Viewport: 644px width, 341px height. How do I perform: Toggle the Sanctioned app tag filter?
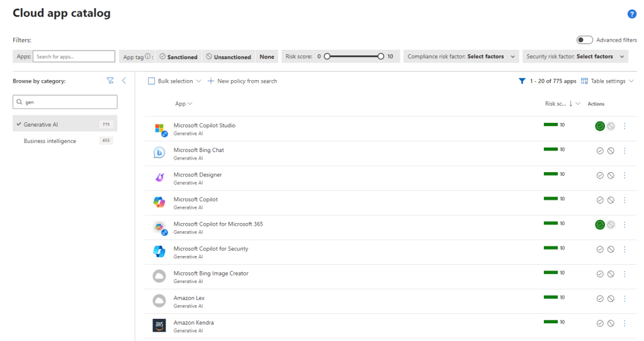[x=179, y=57]
